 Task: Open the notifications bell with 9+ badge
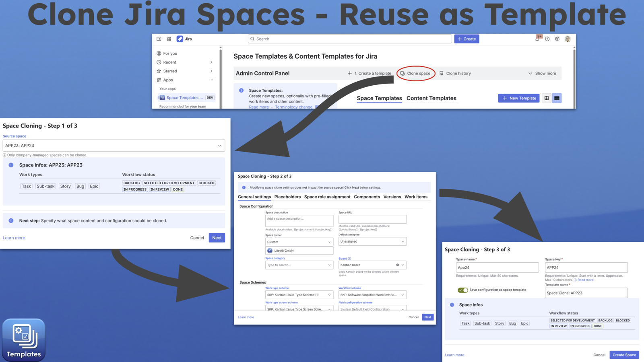point(537,39)
